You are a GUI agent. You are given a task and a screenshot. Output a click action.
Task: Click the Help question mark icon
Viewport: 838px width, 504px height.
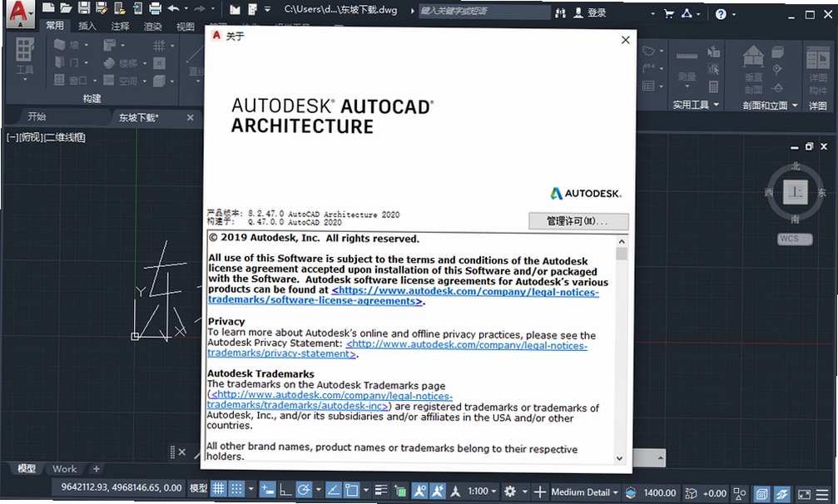click(721, 14)
